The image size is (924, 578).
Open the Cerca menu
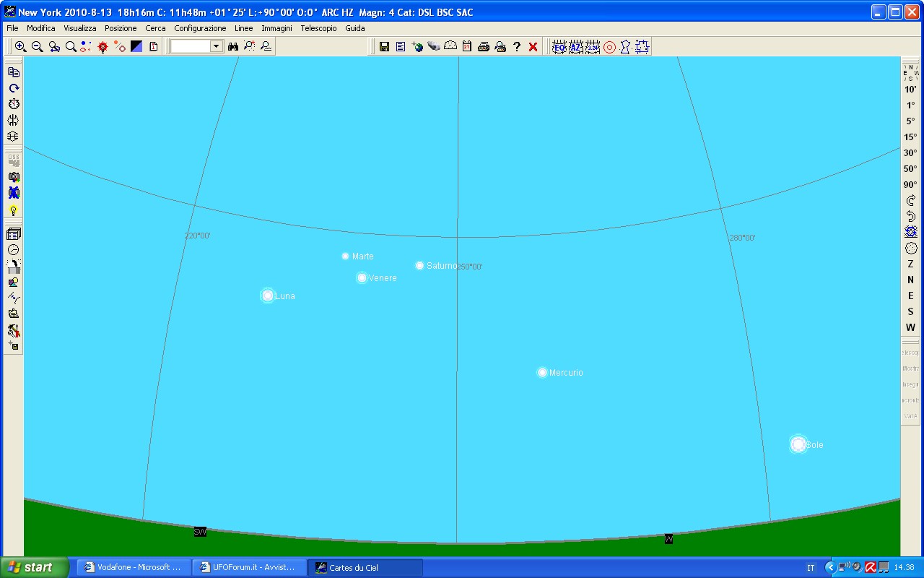pyautogui.click(x=155, y=28)
